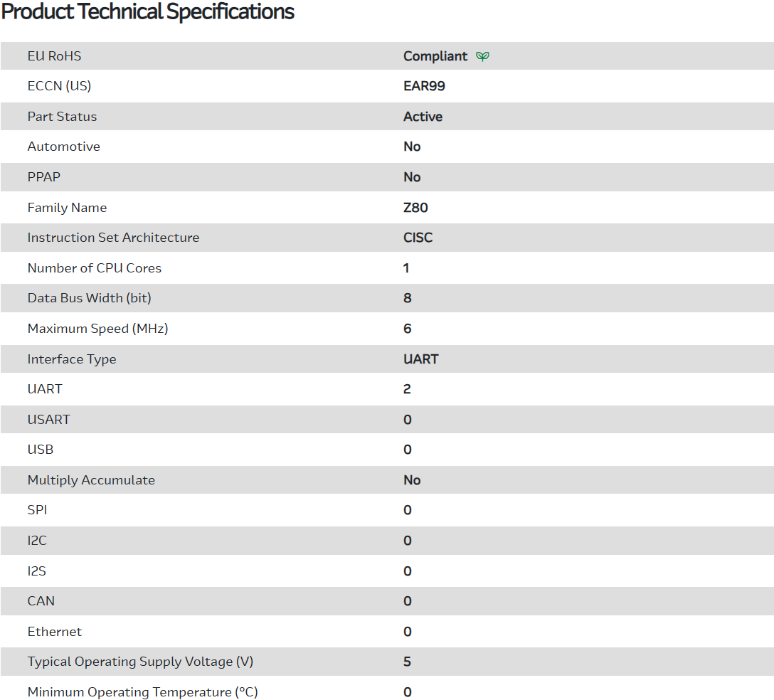Click the Family Name Z80 value

tap(415, 208)
